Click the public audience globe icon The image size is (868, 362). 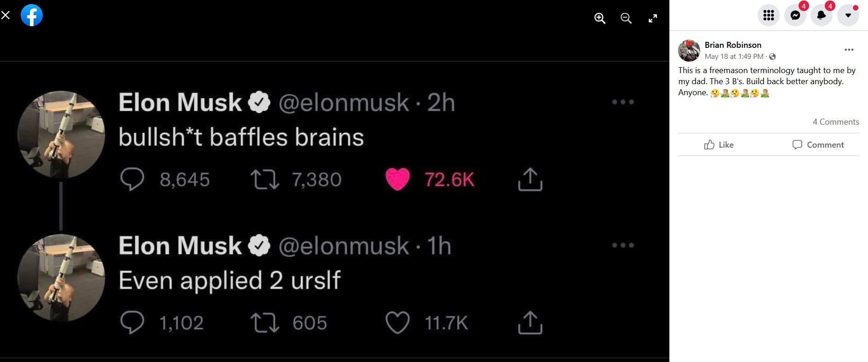pyautogui.click(x=772, y=57)
